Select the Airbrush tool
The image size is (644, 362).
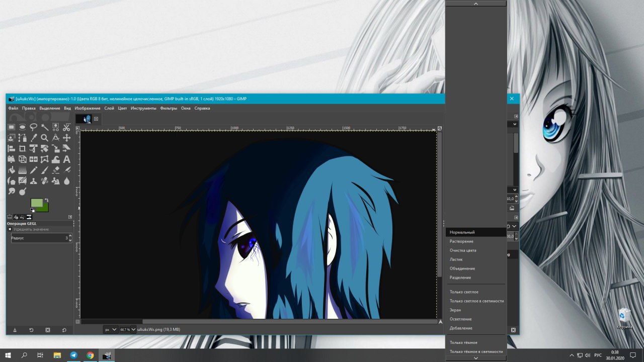66,170
